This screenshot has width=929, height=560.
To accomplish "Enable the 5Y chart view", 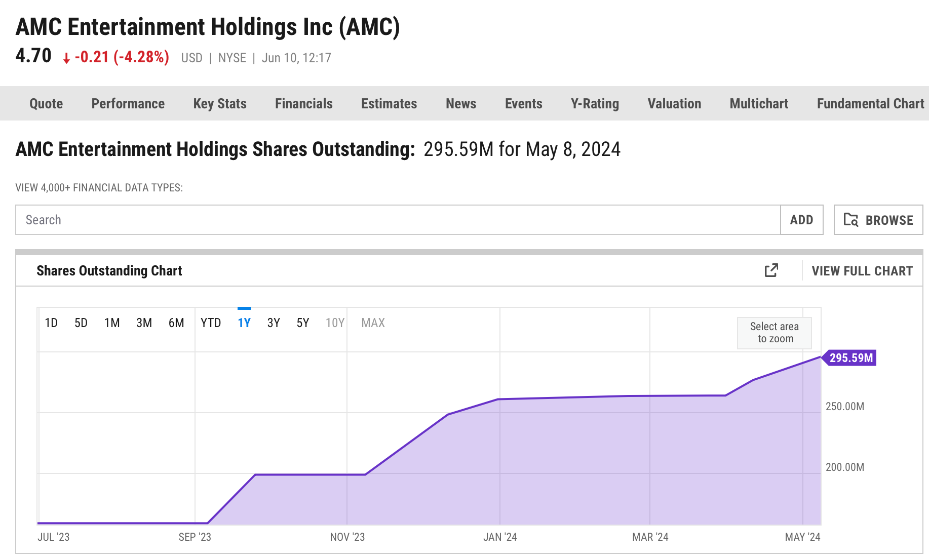I will click(x=303, y=323).
